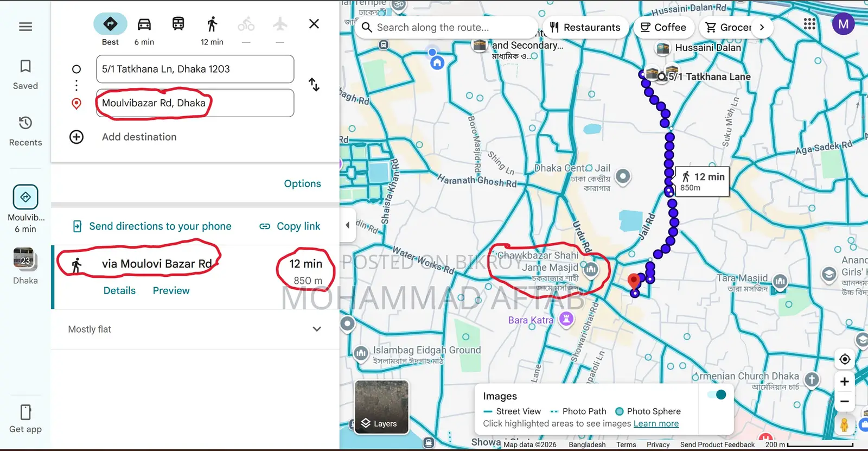Open Learn more link in Images card
Image resolution: width=868 pixels, height=451 pixels.
(x=656, y=424)
